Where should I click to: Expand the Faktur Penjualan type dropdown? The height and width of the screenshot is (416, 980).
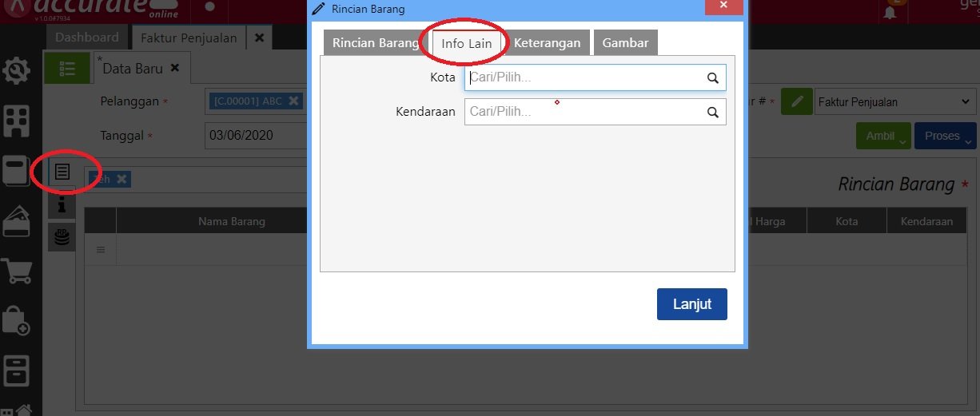894,101
